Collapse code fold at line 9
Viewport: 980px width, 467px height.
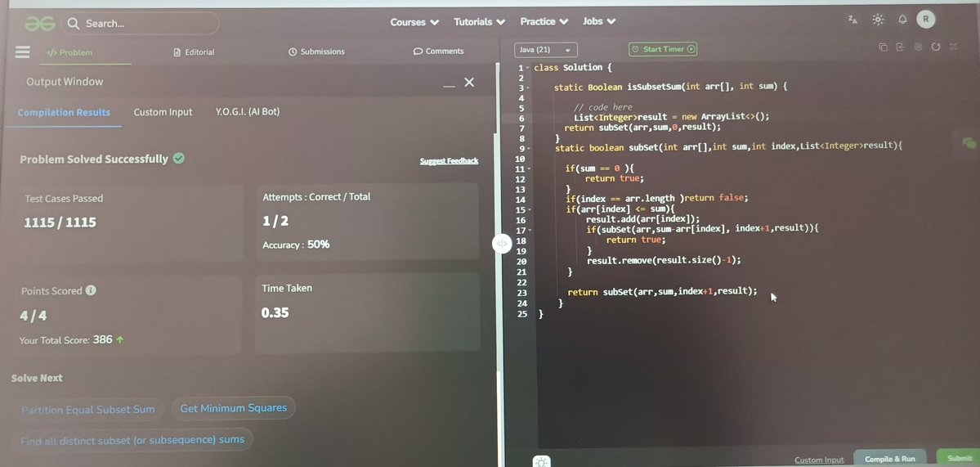click(527, 148)
